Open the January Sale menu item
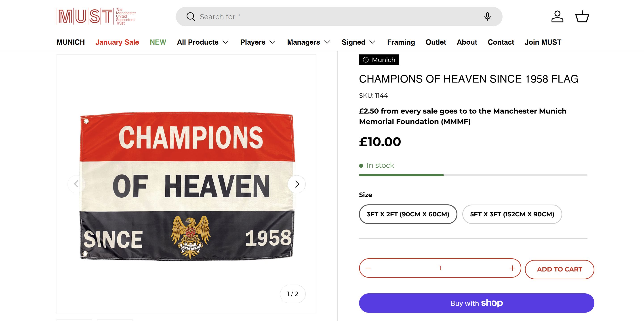The height and width of the screenshot is (321, 644). [x=117, y=42]
